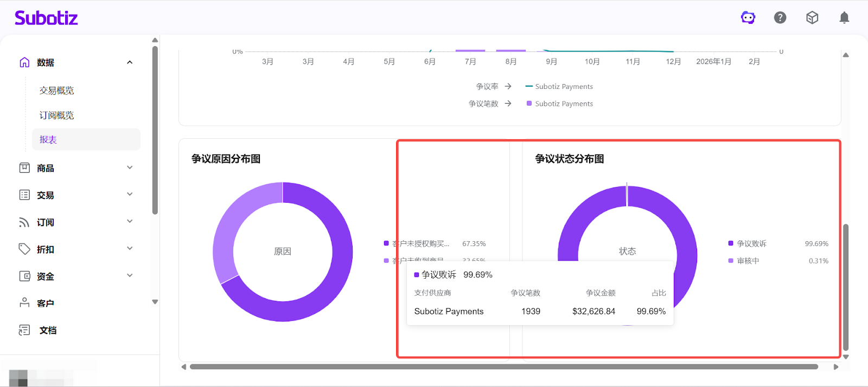868x387 pixels.
Task: Collapse the 数据 menu section
Action: pos(130,62)
